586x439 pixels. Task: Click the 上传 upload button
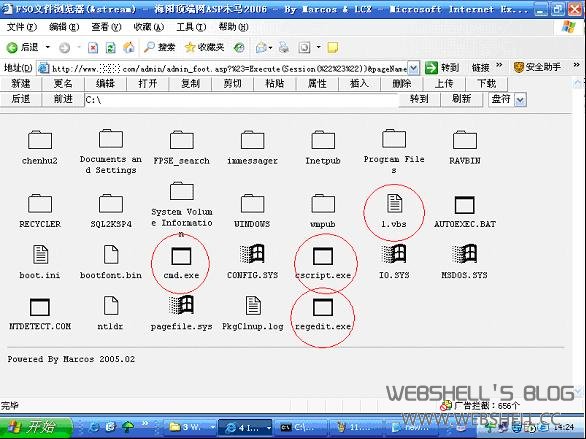(444, 83)
